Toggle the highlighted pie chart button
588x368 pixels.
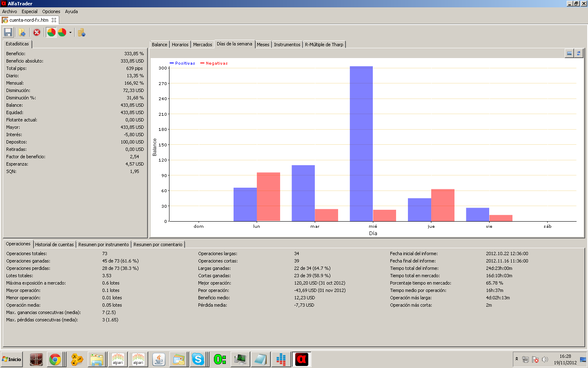(x=51, y=32)
